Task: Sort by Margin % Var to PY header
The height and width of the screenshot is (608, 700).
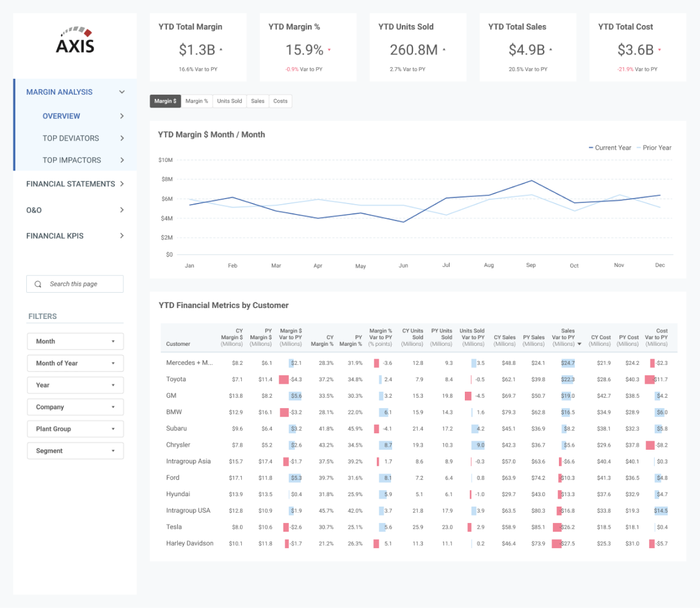Action: point(381,337)
